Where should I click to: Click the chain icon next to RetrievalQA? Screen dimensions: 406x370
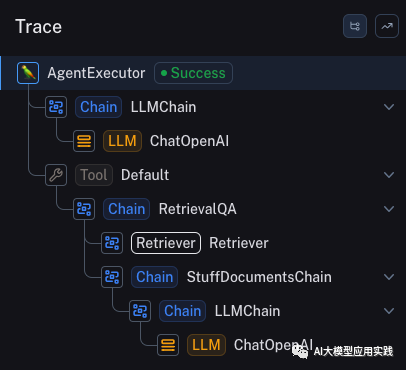(84, 209)
